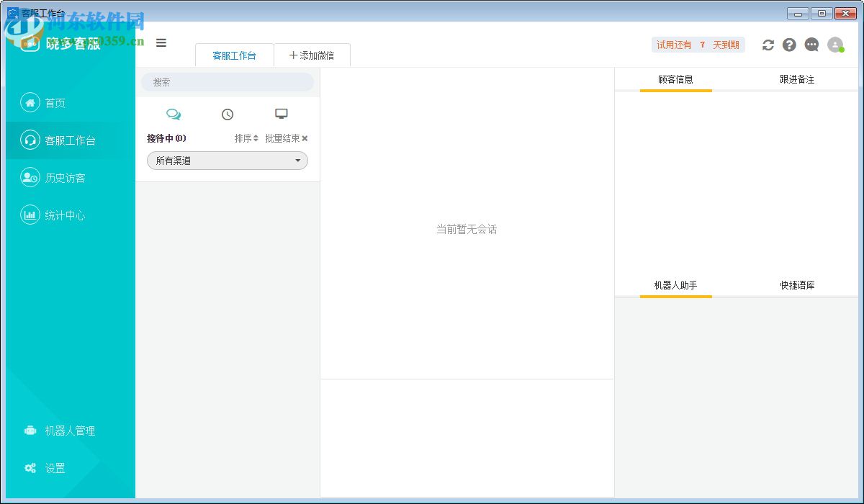This screenshot has width=864, height=504.
Task: Open the hamburger menu next to 晓多客服 logo
Action: (161, 42)
